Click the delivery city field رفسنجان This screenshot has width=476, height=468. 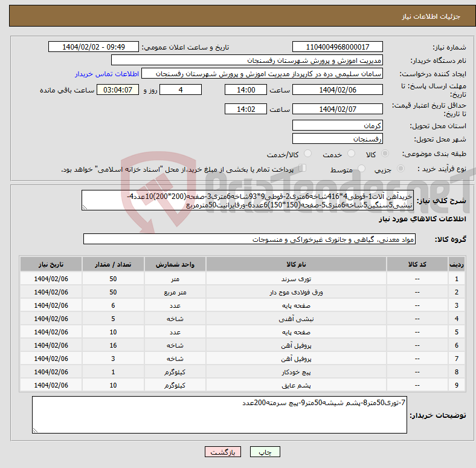(337, 138)
